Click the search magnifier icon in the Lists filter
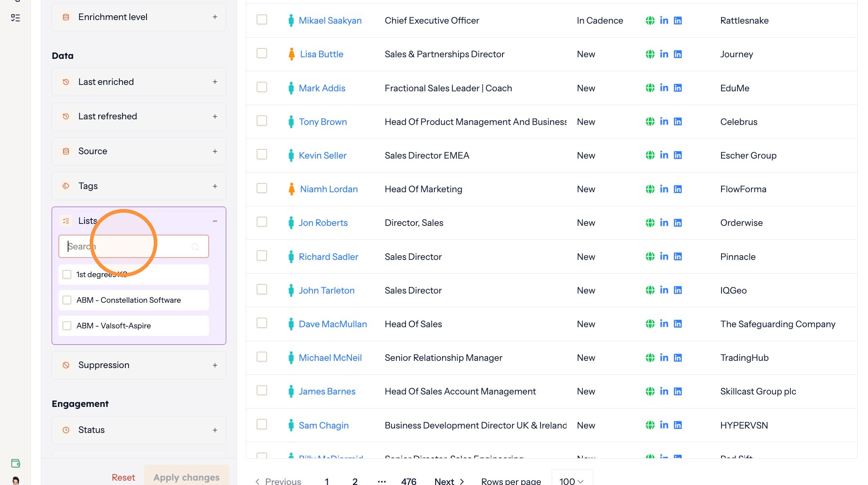 pos(195,247)
